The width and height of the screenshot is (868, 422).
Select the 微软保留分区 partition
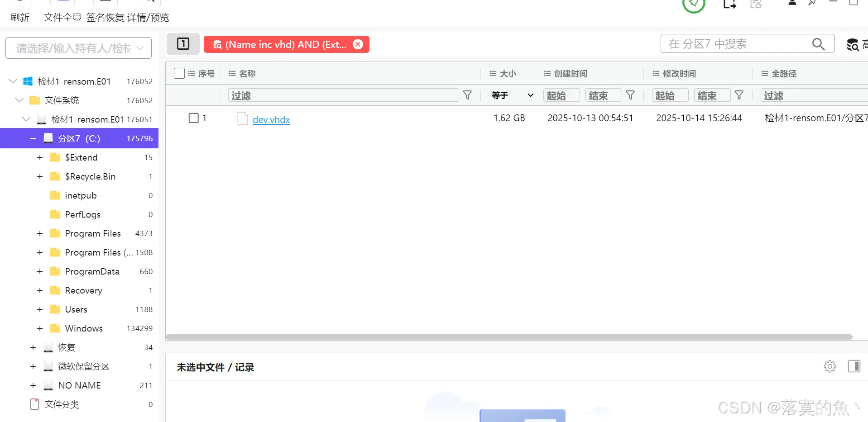pos(84,366)
